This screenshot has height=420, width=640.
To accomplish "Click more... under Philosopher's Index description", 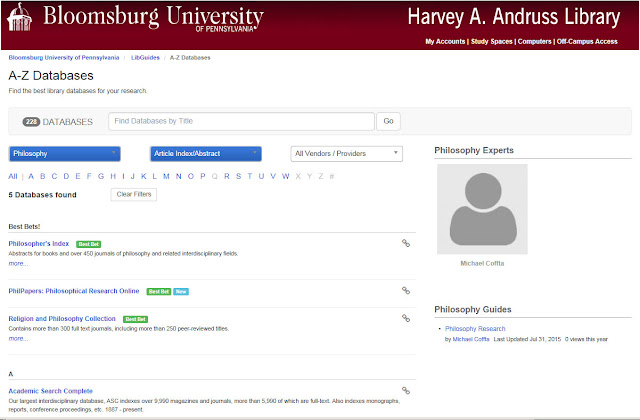I will pyautogui.click(x=18, y=264).
